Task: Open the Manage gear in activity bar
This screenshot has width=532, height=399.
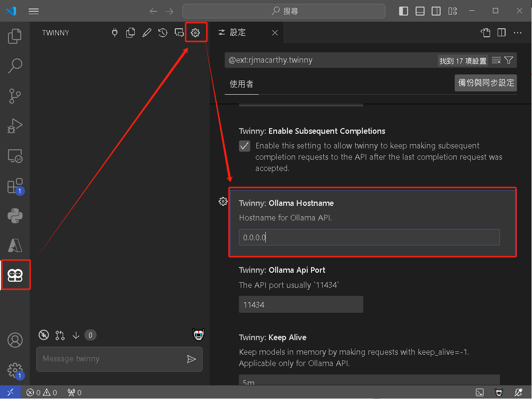Action: 15,370
